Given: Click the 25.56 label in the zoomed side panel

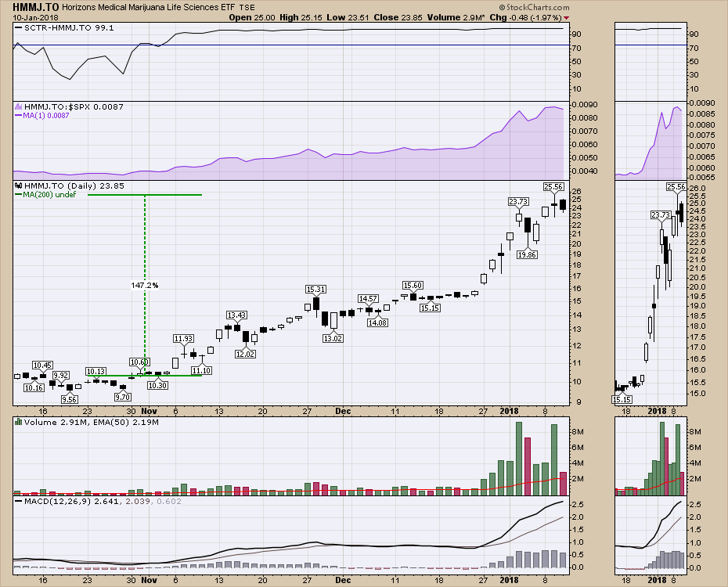Looking at the screenshot, I should [676, 187].
